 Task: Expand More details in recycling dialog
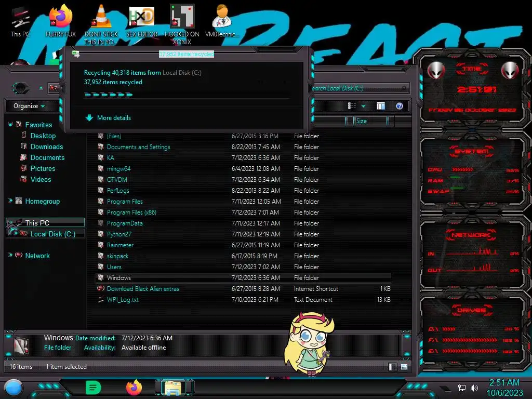coord(108,118)
